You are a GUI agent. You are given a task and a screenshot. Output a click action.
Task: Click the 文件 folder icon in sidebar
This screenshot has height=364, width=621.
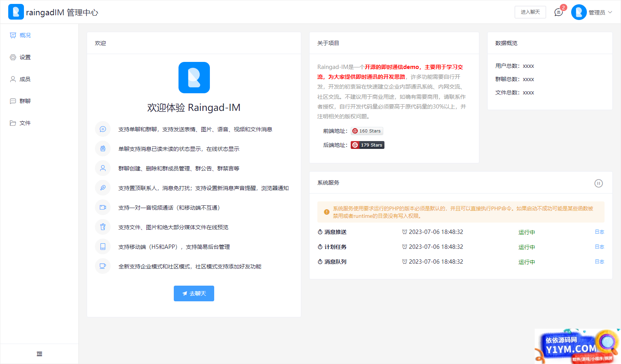[x=13, y=123]
